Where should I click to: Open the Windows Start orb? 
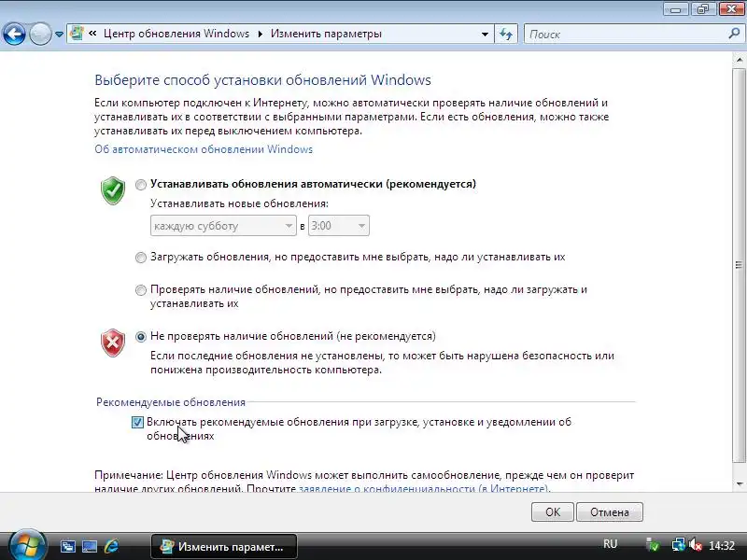(27, 545)
